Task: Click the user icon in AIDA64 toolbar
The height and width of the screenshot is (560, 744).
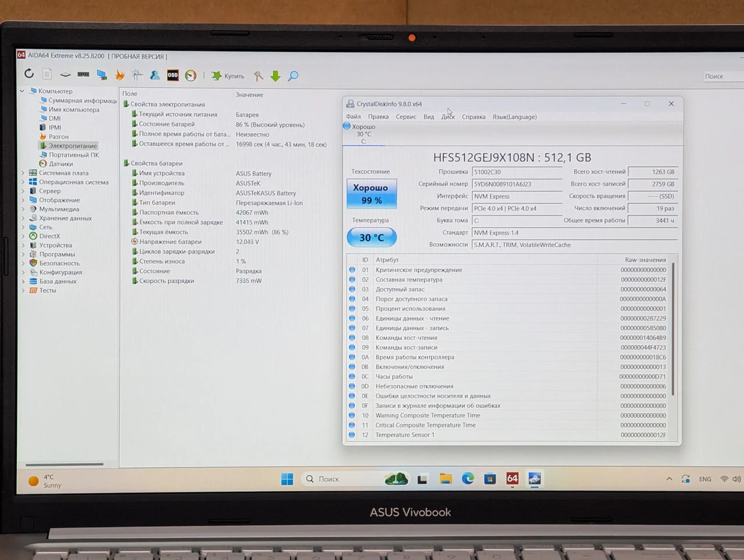Action: tap(155, 75)
